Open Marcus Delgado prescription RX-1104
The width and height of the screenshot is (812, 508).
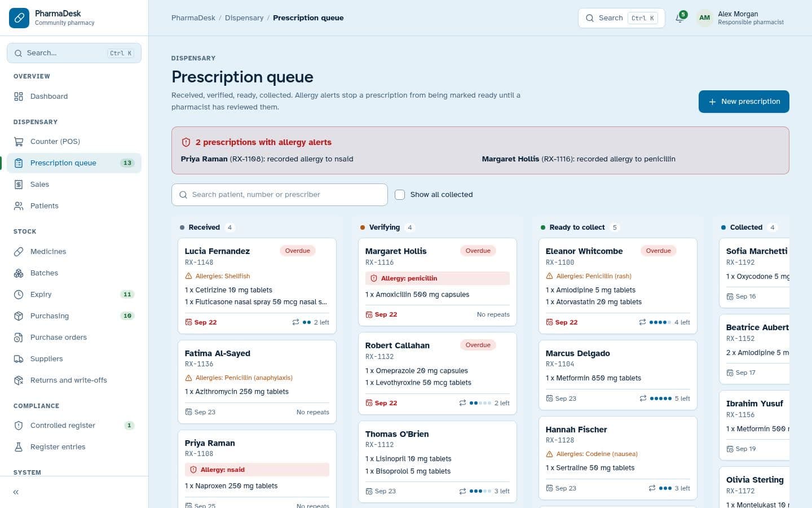point(618,375)
